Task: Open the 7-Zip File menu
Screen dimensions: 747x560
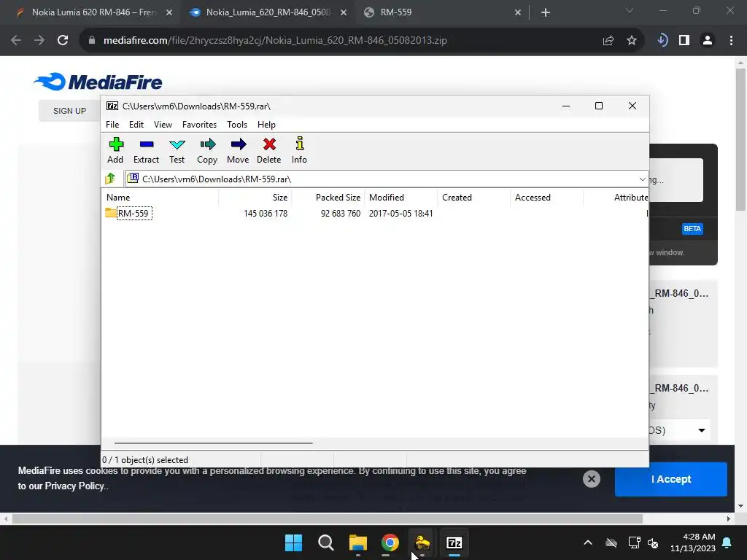Action: (112, 124)
